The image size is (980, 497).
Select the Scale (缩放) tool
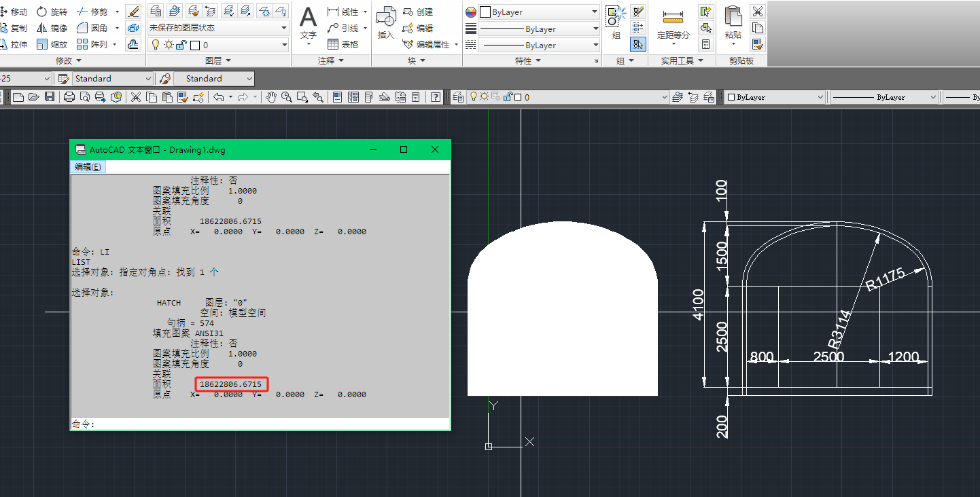pyautogui.click(x=52, y=44)
